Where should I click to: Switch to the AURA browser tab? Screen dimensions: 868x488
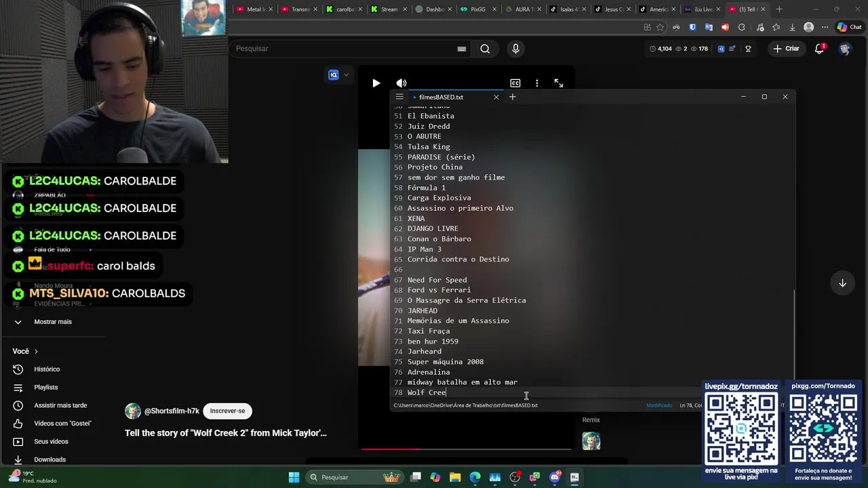(522, 9)
